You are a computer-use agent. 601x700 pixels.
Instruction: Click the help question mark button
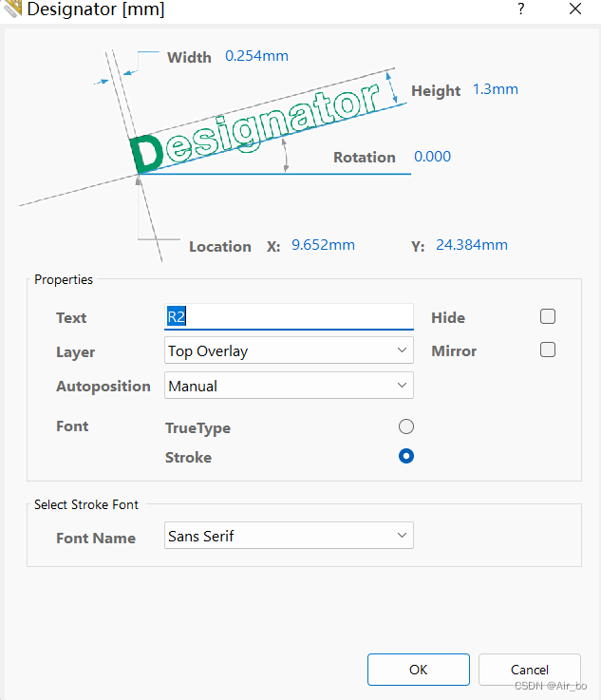tap(520, 9)
